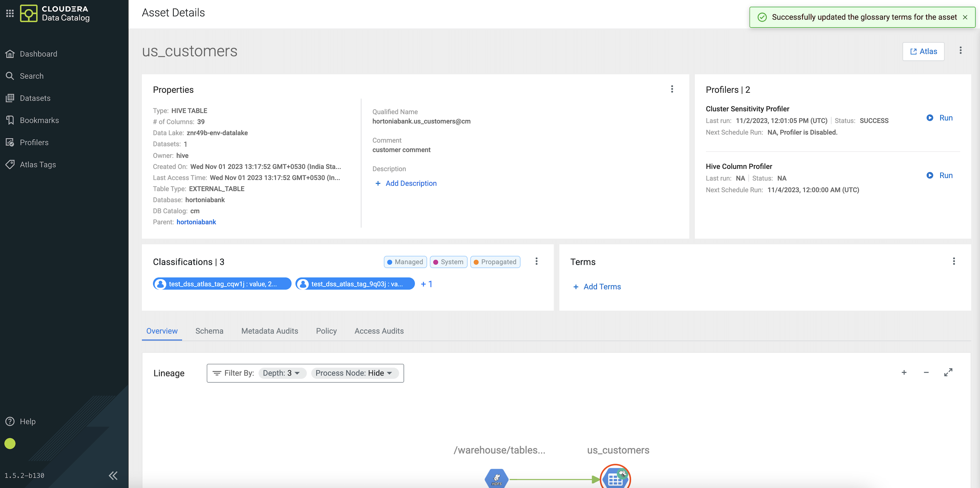Toggle the Managed classification filter

(405, 262)
